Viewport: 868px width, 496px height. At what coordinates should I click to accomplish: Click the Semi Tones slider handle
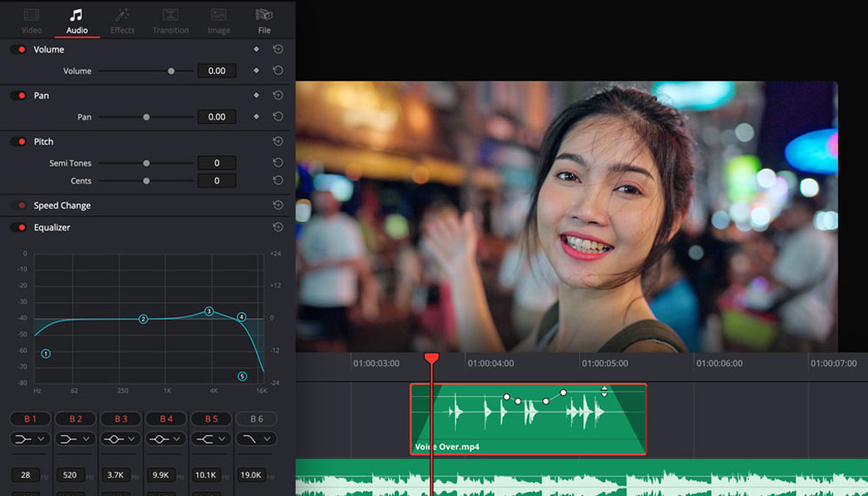[x=146, y=164]
